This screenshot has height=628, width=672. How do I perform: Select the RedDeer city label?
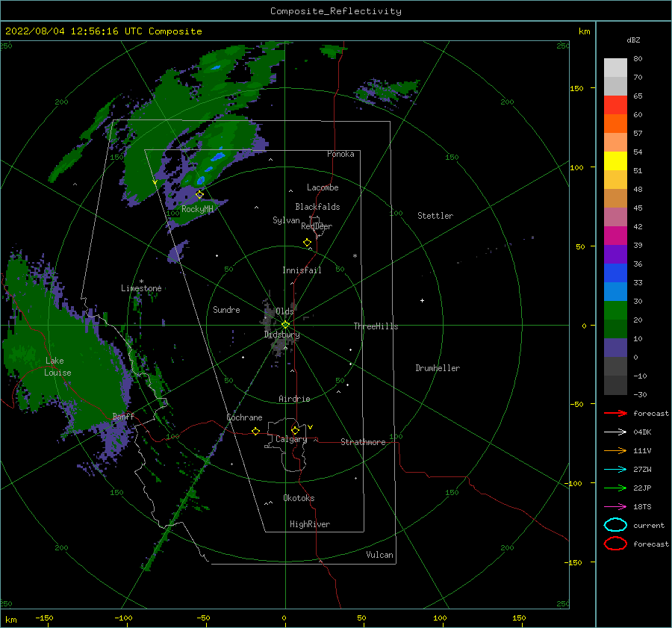point(317,226)
